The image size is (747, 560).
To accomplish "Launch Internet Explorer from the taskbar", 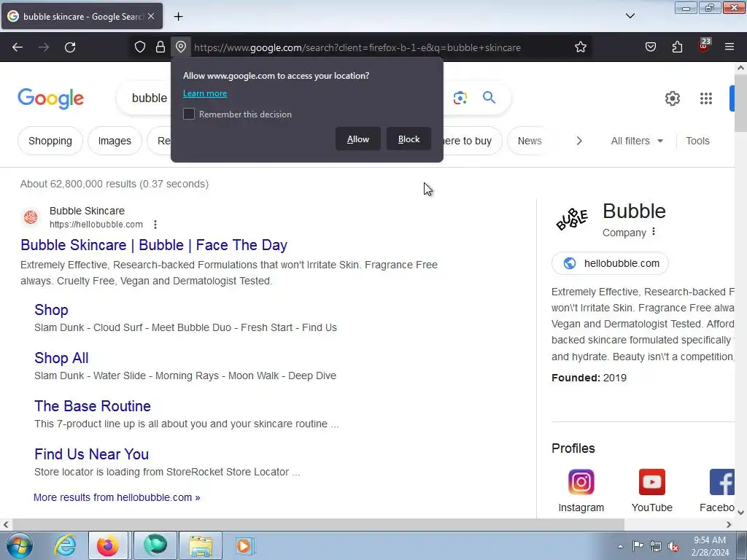I will click(x=65, y=545).
